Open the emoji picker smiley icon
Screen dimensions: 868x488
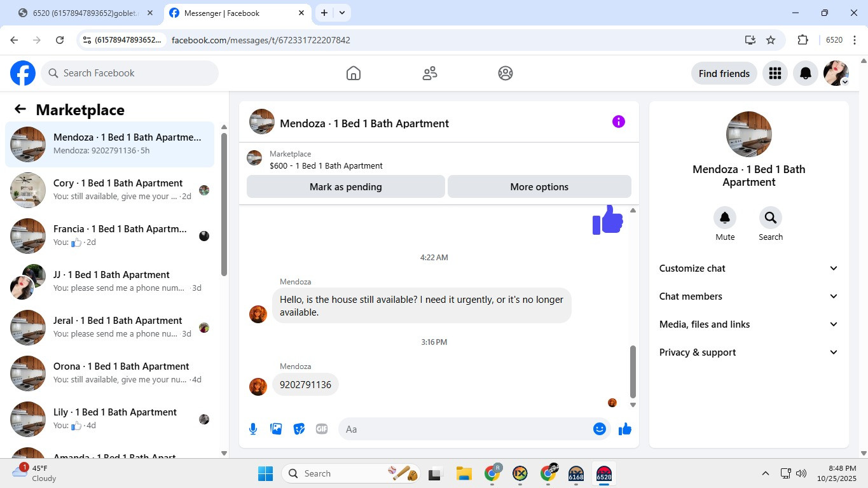click(x=599, y=429)
